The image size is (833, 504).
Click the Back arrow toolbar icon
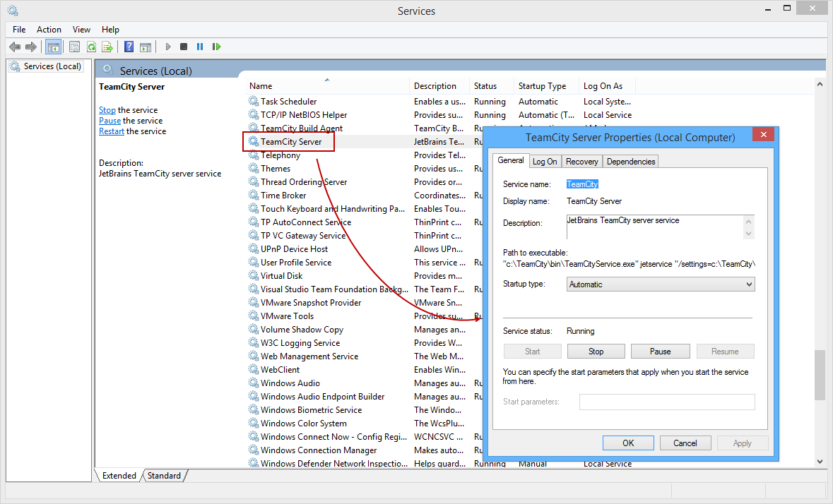click(15, 47)
